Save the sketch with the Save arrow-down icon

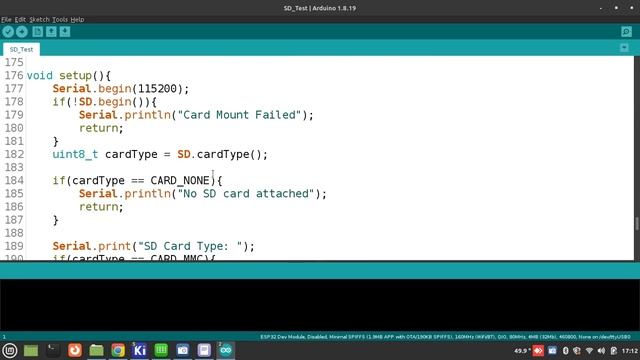coord(65,32)
